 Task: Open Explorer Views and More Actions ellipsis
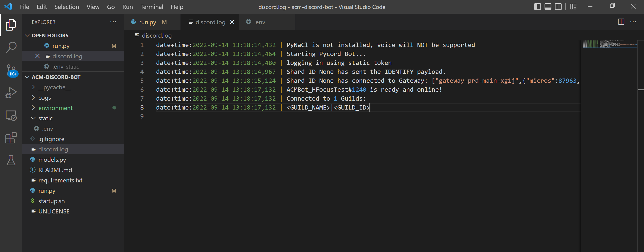[x=113, y=22]
